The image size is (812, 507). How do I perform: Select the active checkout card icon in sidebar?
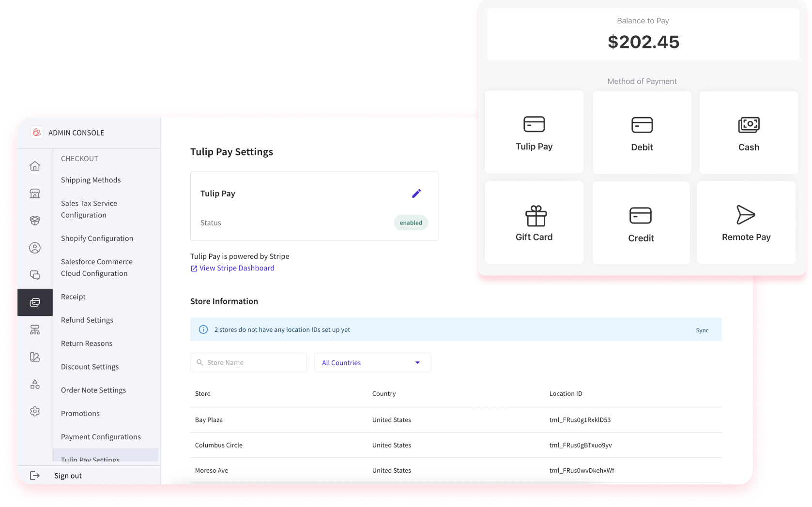35,302
